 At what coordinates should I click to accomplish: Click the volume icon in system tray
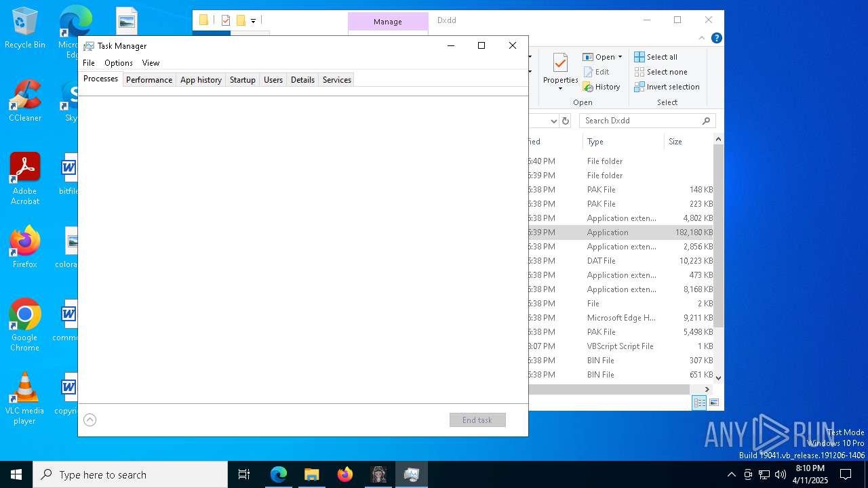(x=781, y=474)
